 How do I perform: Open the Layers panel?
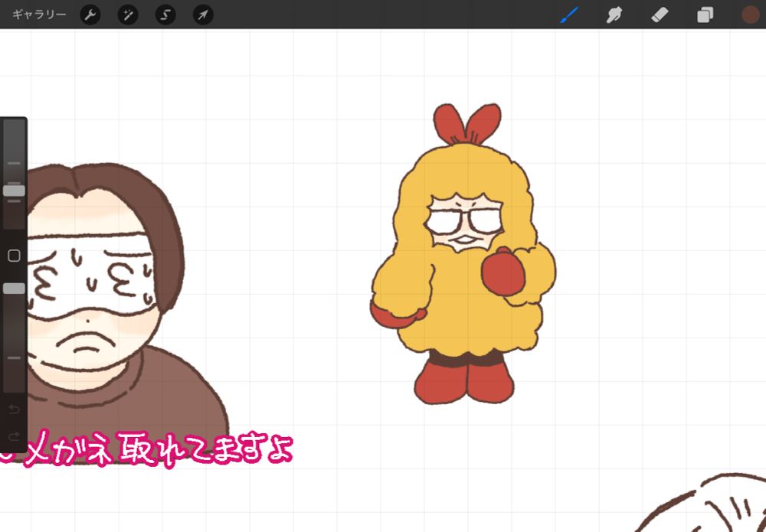pos(705,15)
